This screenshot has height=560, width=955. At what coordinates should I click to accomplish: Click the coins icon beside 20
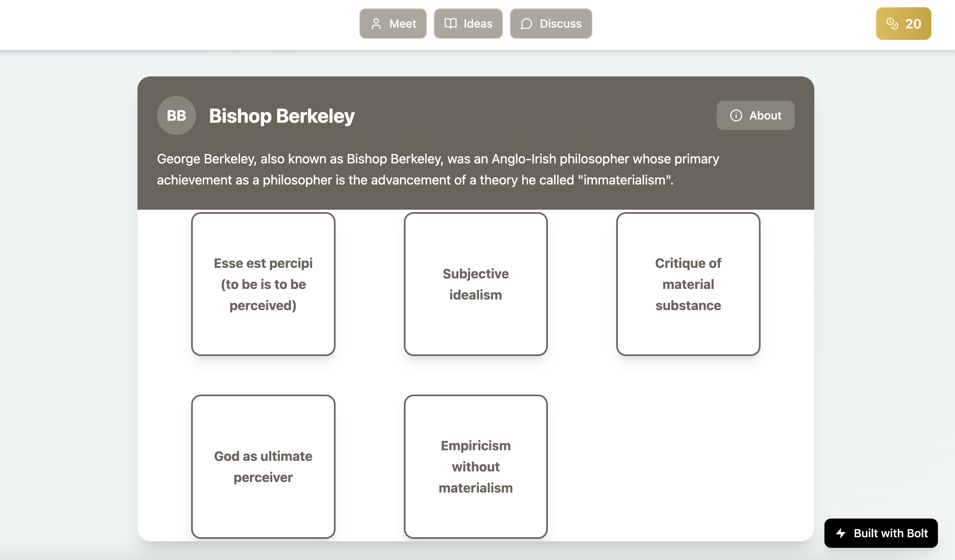892,24
